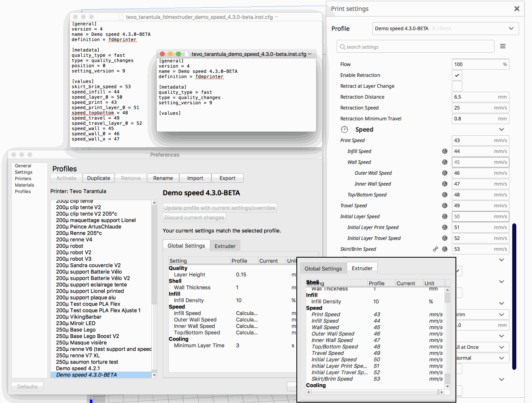532x403 pixels.
Task: Collapse the Speed section chevron
Action: 501,129
